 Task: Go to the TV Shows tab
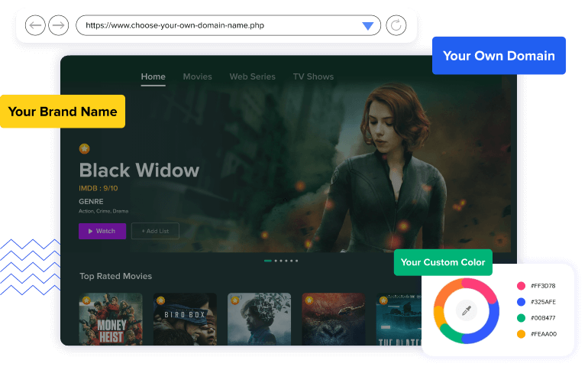tap(313, 76)
